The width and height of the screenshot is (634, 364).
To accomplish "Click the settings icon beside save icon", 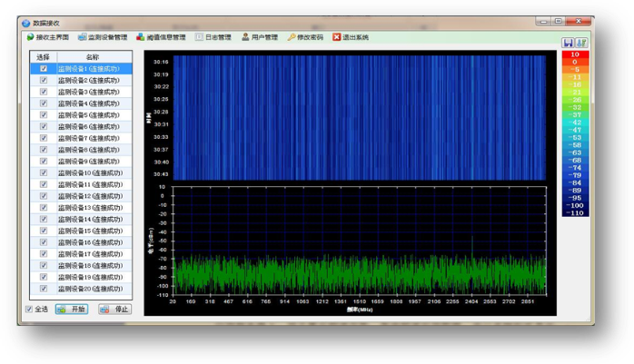I will point(581,43).
